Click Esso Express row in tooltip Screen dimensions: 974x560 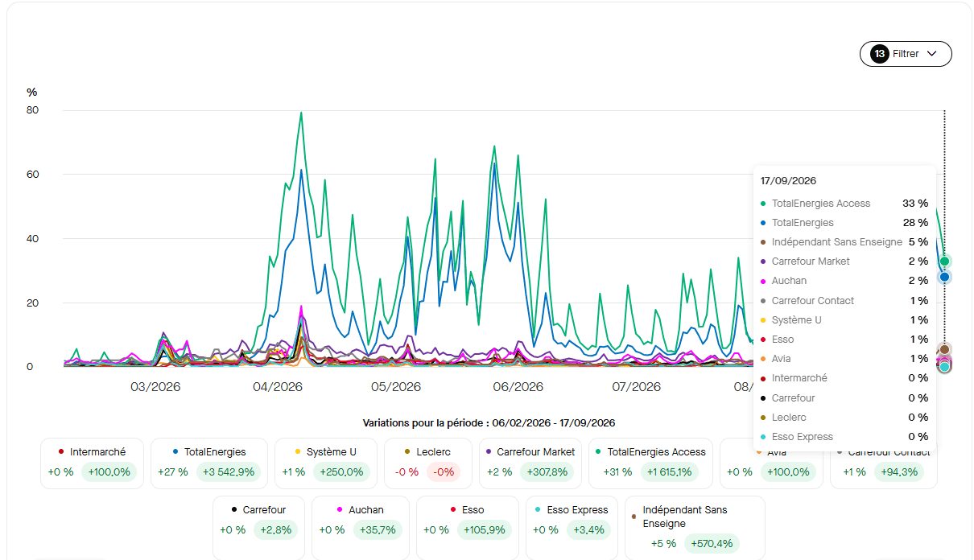[x=844, y=437]
